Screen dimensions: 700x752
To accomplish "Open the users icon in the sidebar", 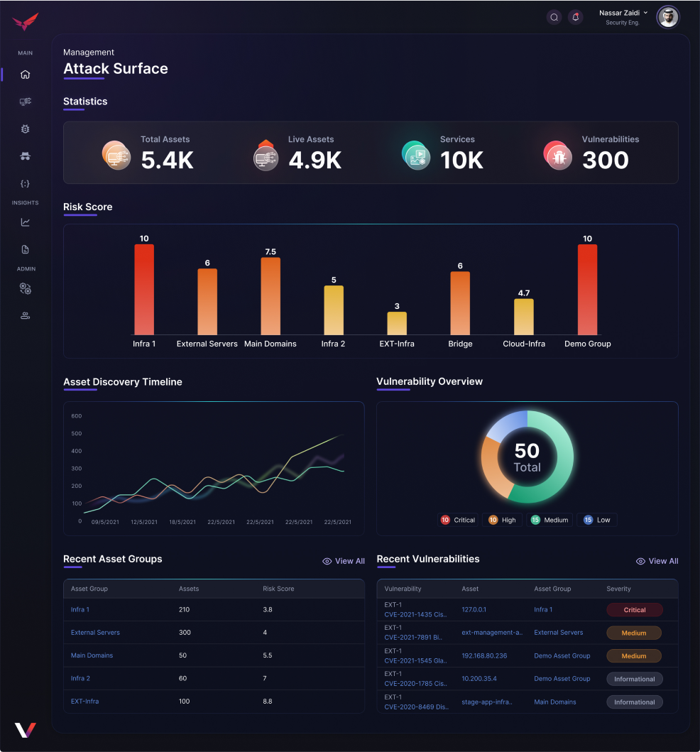I will click(x=26, y=315).
